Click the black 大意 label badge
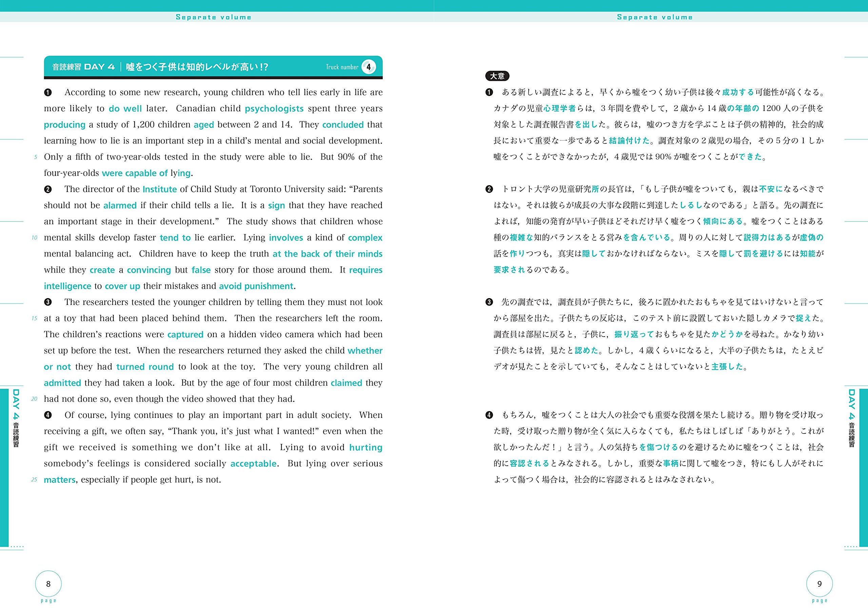The image size is (868, 616). point(497,76)
